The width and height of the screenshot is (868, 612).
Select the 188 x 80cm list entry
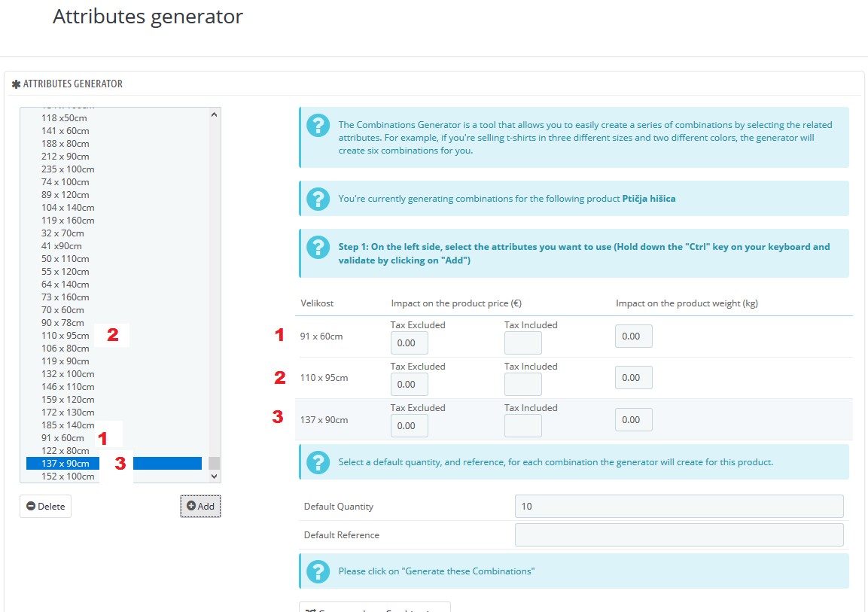(65, 143)
